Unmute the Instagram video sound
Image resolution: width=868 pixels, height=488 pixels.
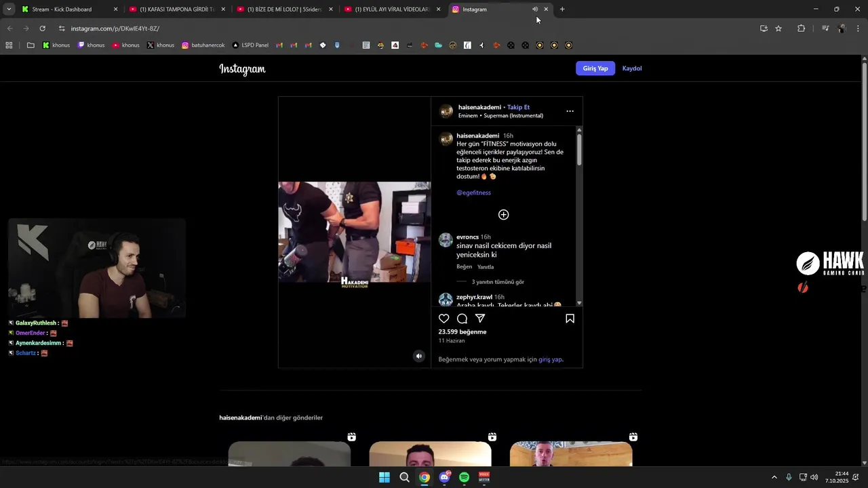pyautogui.click(x=419, y=356)
